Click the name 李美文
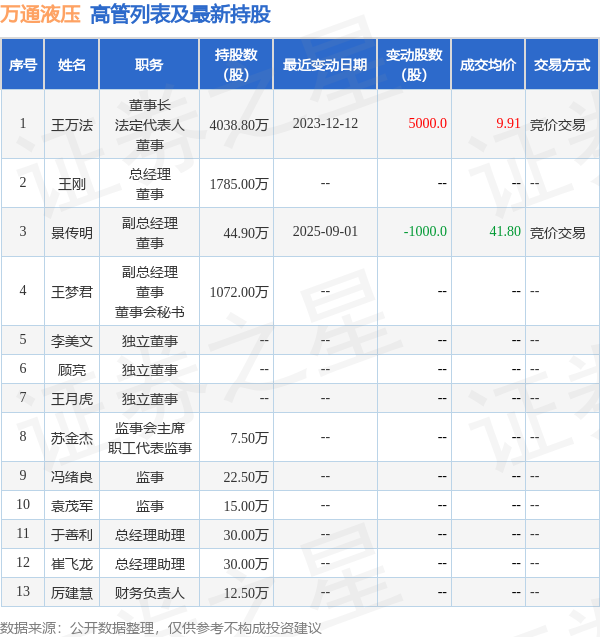 pyautogui.click(x=72, y=340)
